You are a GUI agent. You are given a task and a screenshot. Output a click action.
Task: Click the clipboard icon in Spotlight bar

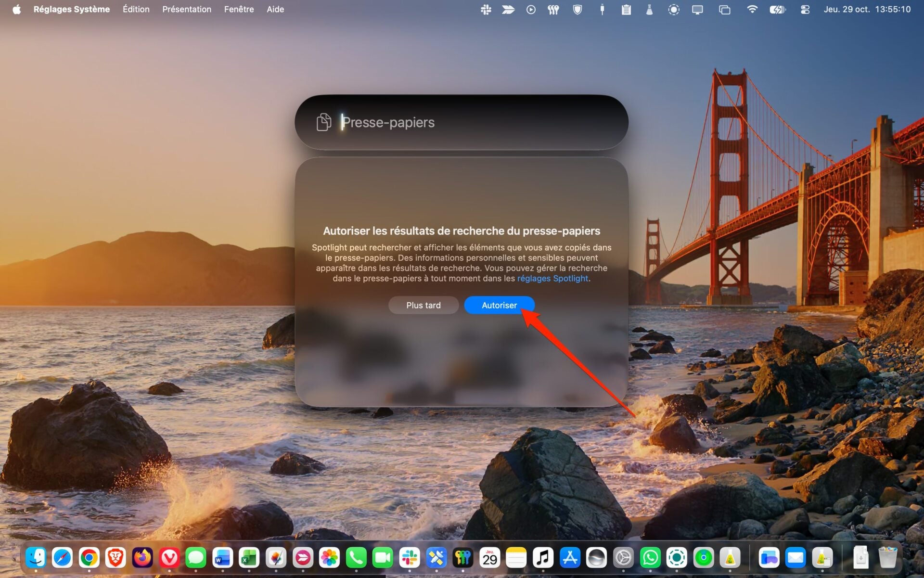pyautogui.click(x=324, y=122)
